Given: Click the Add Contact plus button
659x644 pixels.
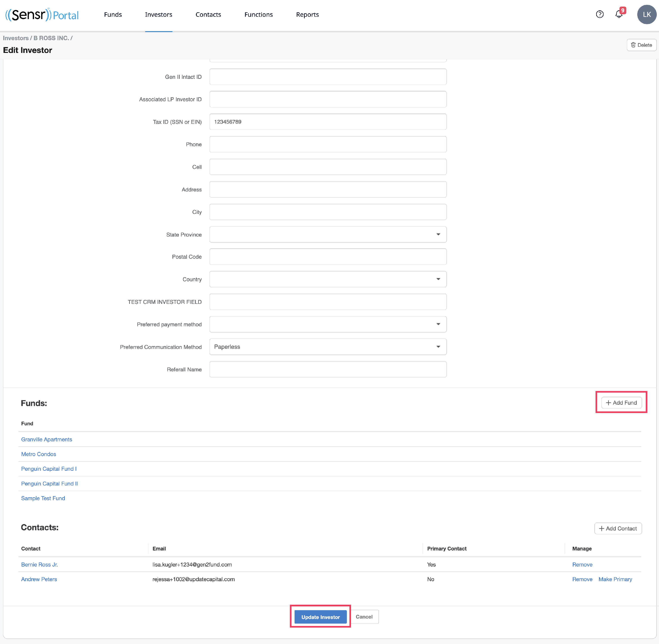Looking at the screenshot, I should point(618,528).
